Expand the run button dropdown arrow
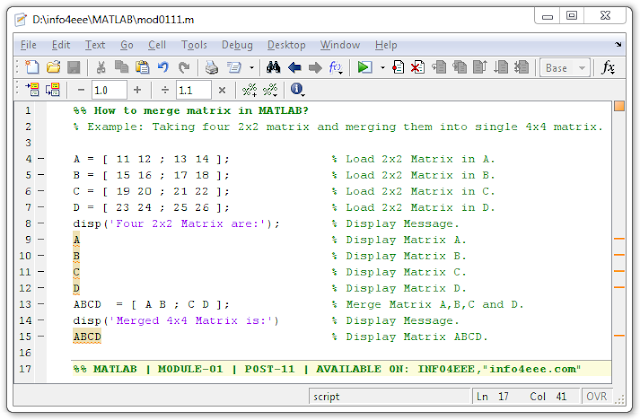Image resolution: width=640 pixels, height=420 pixels. tap(382, 67)
